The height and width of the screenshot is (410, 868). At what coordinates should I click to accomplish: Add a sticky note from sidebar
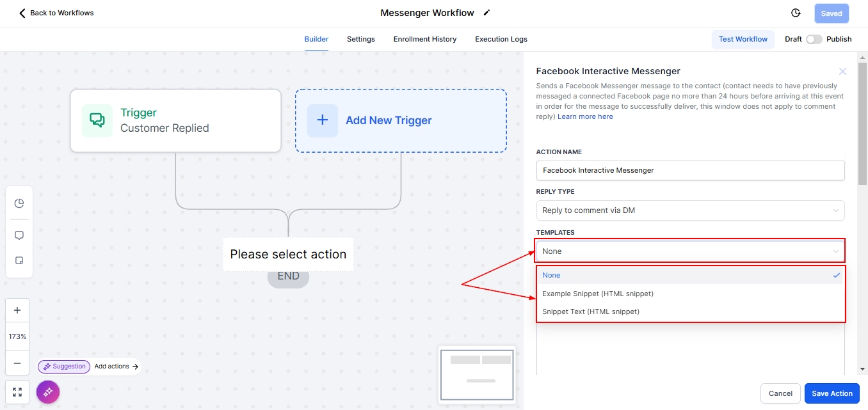[x=19, y=261]
